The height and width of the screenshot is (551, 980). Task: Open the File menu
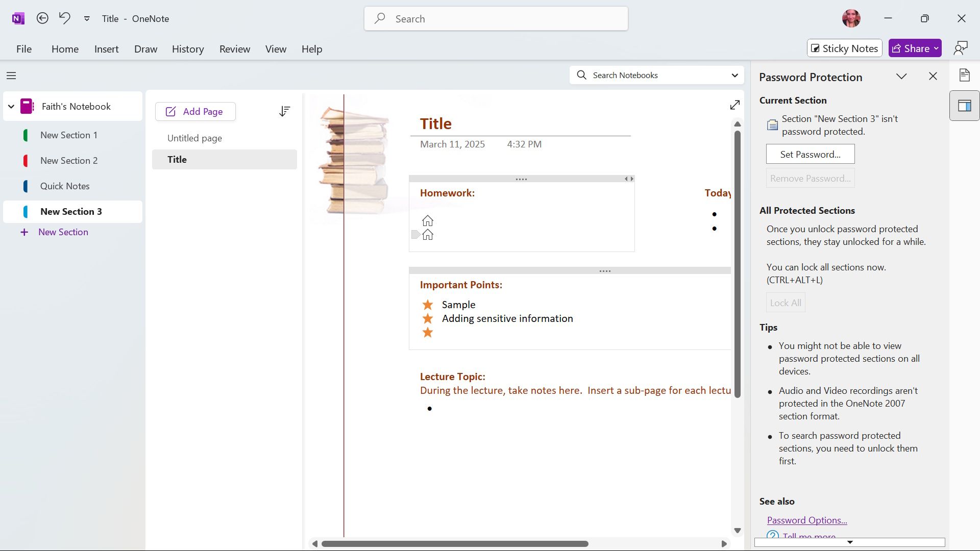[x=24, y=49]
